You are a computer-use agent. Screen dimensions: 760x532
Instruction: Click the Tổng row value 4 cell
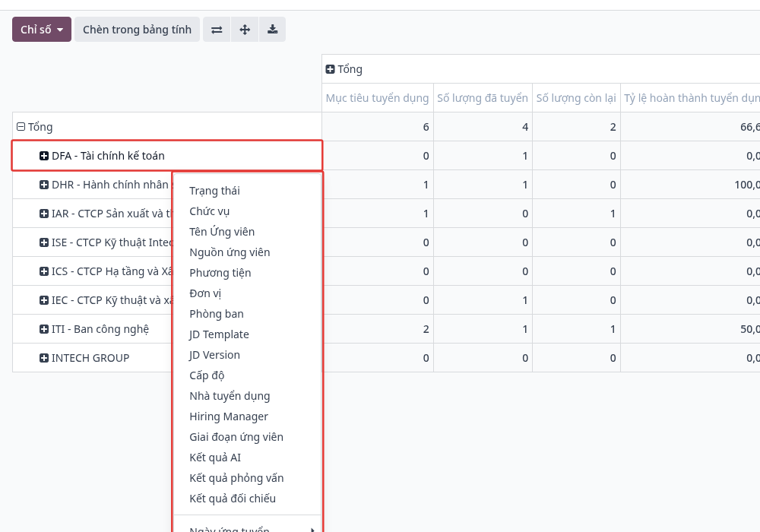[x=483, y=127]
